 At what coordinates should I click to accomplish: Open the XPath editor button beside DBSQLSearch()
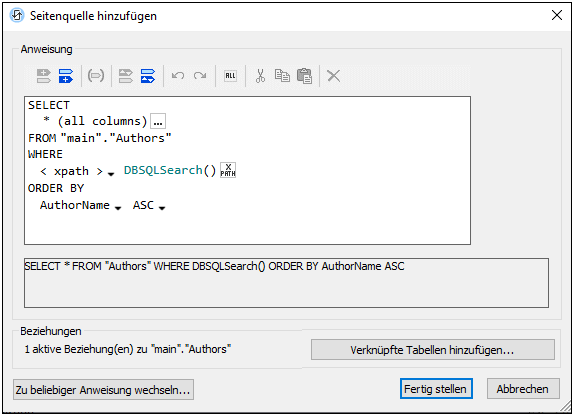(x=228, y=170)
